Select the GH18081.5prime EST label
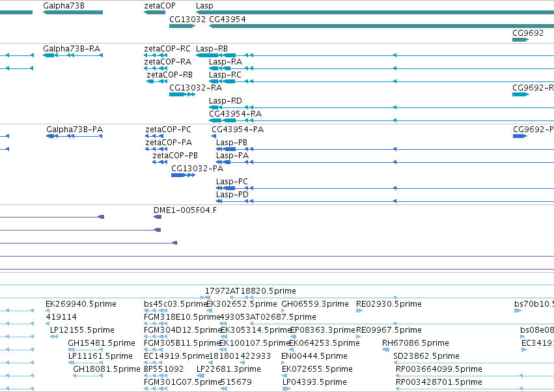 107,369
